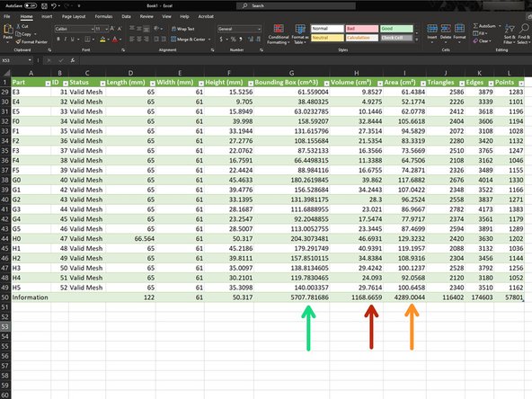Image resolution: width=532 pixels, height=399 pixels.
Task: Open Font Color dropdown arrow
Action: 120,40
